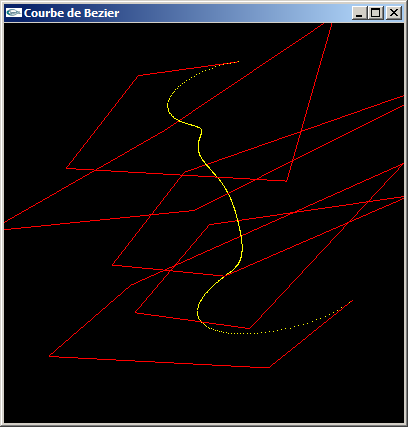This screenshot has height=427, width=408.
Task: Choose the third red parallelogram's bottom-right vertex
Action: tap(249, 328)
